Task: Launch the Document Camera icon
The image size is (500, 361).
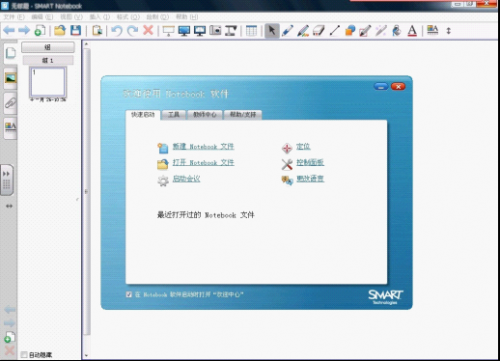Action: tap(231, 31)
